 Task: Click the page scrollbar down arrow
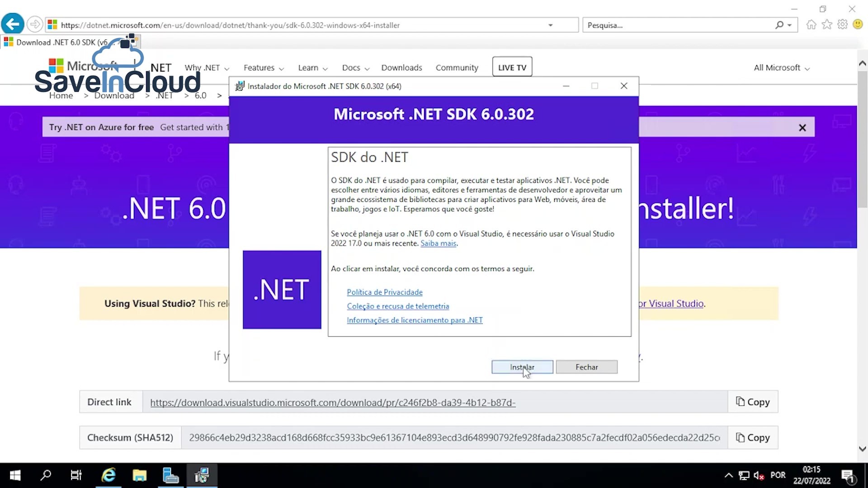click(x=862, y=449)
